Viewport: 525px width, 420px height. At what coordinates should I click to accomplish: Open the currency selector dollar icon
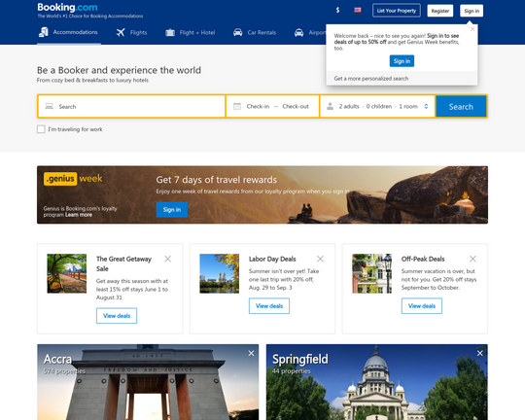(x=337, y=11)
